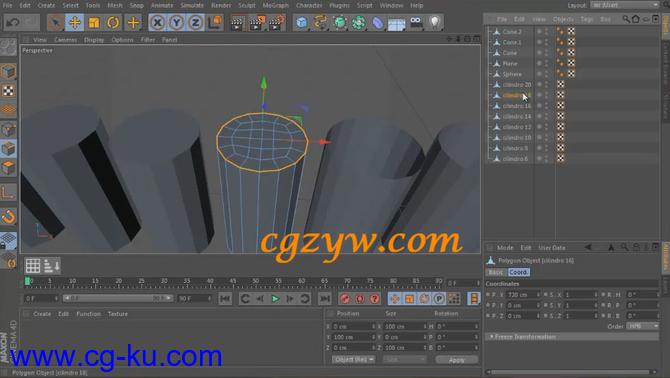Select the Plane object

510,64
